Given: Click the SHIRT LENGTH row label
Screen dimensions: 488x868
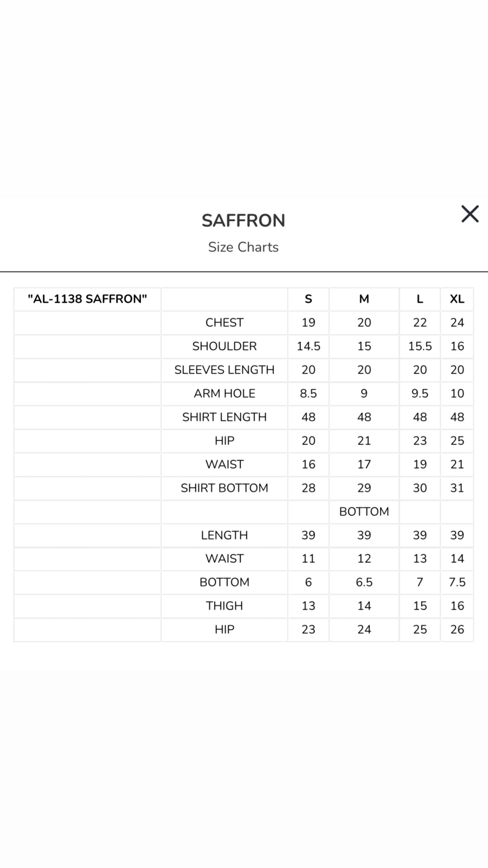Looking at the screenshot, I should [x=224, y=417].
